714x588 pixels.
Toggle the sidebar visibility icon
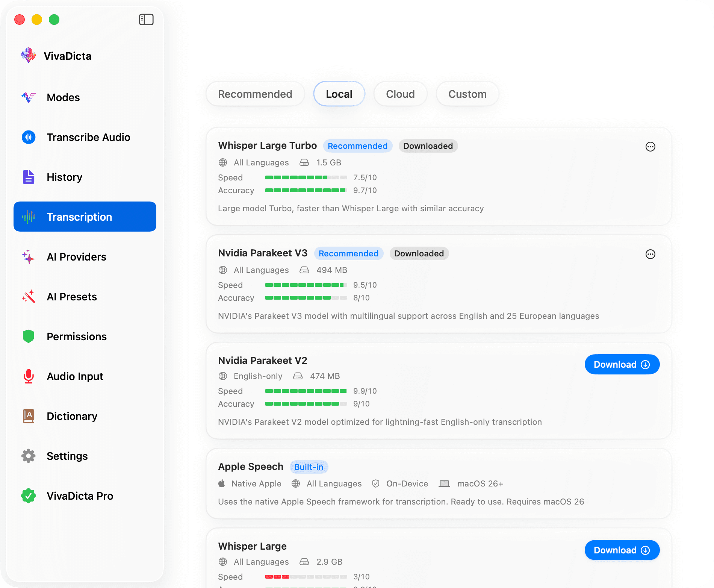(146, 20)
